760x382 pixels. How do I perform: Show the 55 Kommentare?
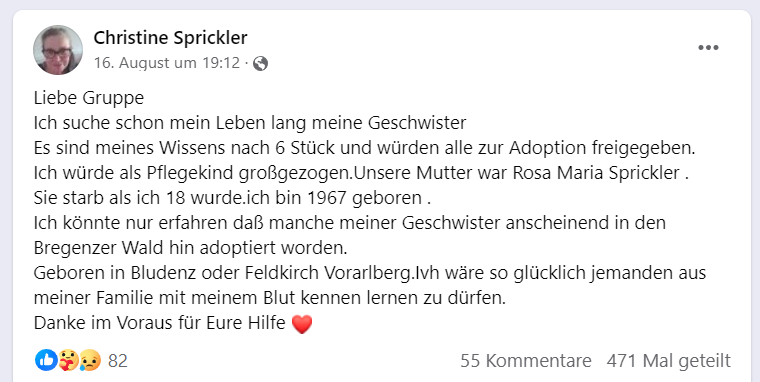tap(526, 361)
